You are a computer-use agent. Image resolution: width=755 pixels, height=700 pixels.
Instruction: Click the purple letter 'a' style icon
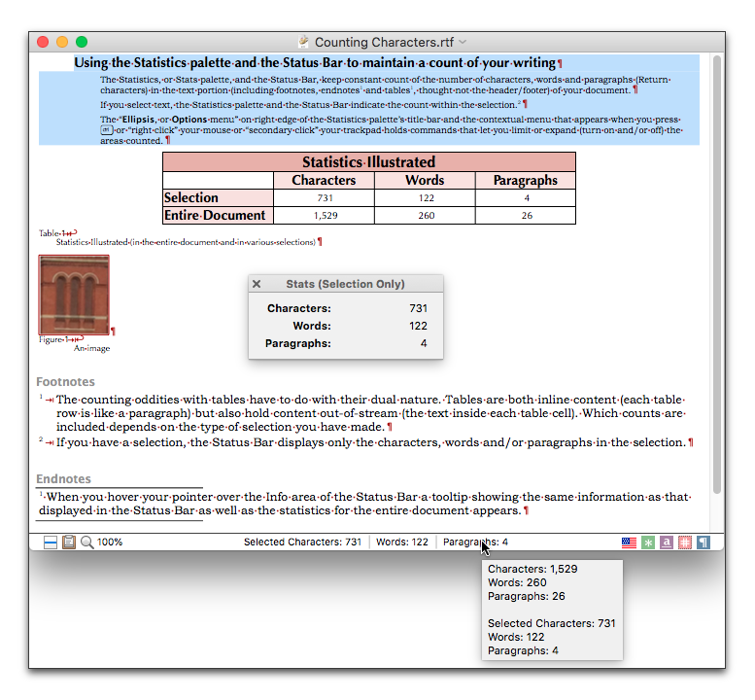(667, 542)
